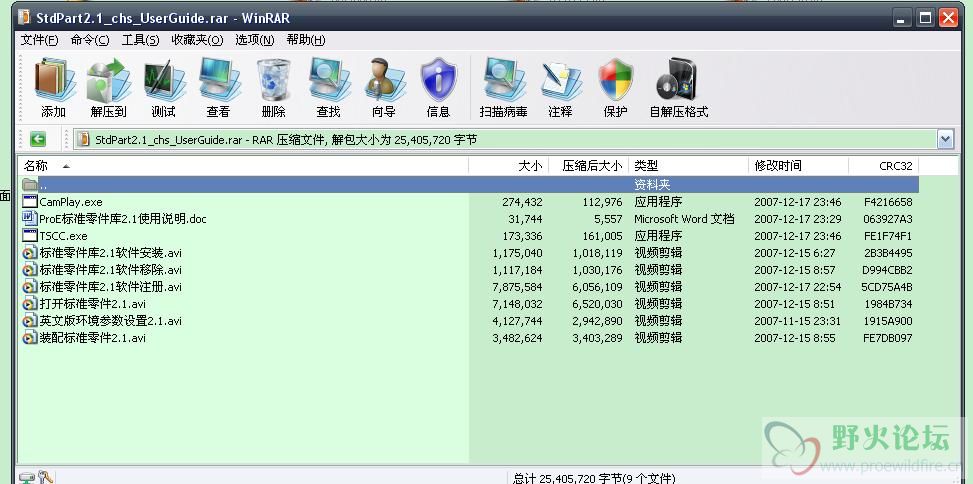Viewport: 973px width, 484px height.
Task: Click the Info (信息) toolbar icon
Action: point(439,80)
